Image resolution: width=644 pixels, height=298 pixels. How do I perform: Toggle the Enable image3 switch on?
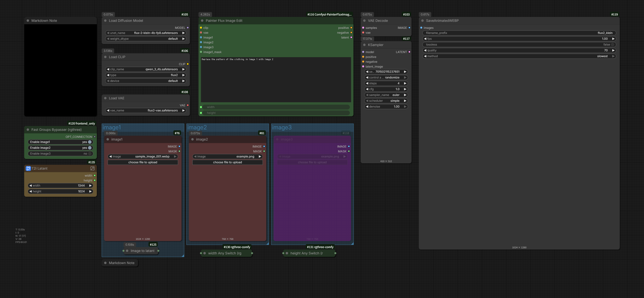click(x=90, y=154)
